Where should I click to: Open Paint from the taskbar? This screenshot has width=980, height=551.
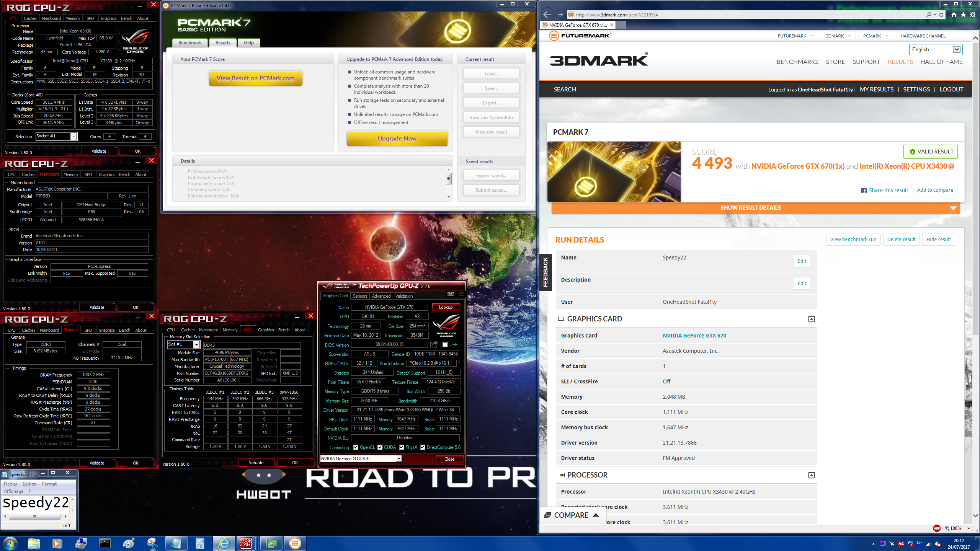(x=128, y=543)
